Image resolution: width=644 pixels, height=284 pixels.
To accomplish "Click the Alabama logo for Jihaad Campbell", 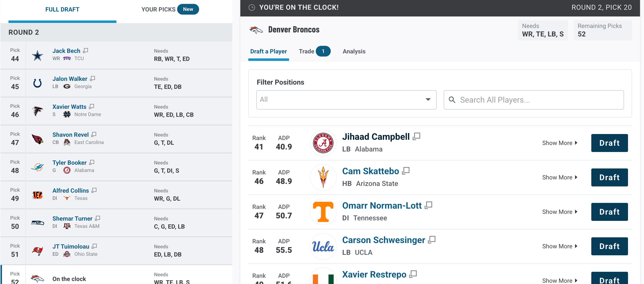I will [x=323, y=143].
